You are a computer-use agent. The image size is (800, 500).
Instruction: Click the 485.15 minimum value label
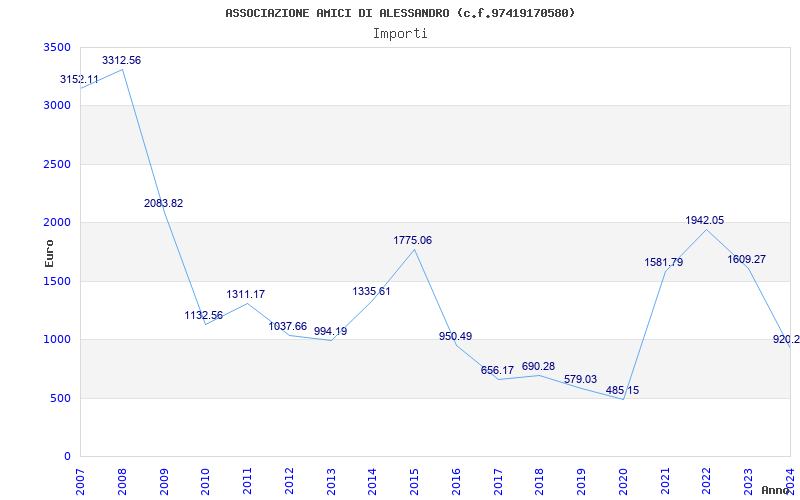622,390
